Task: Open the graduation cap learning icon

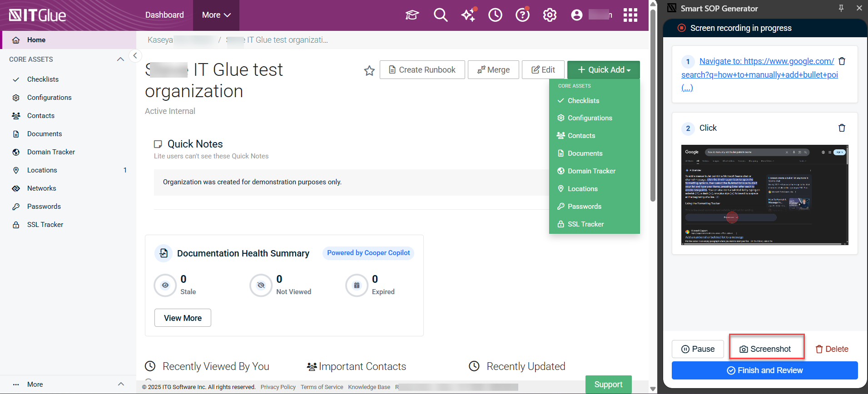Action: pyautogui.click(x=412, y=15)
